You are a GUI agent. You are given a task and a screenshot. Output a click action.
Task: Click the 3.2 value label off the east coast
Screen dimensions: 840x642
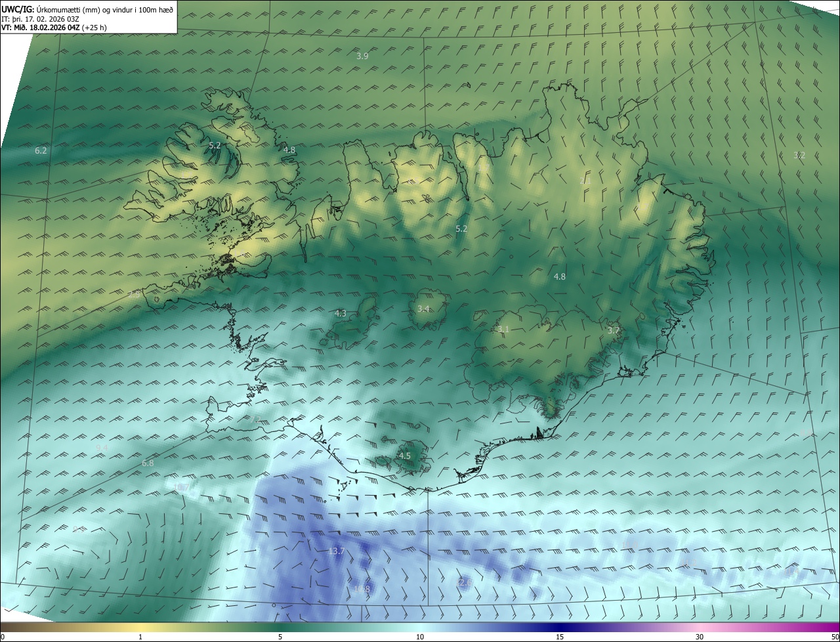(x=799, y=156)
